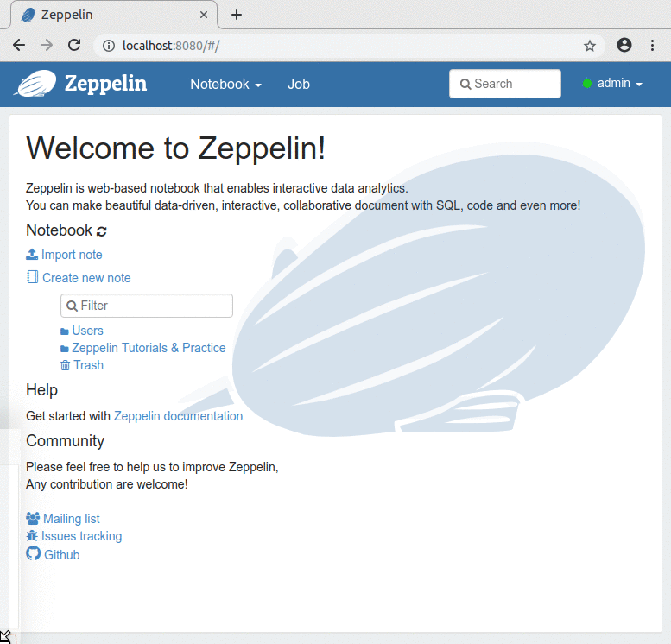Reload the browser page
671x644 pixels.
[74, 46]
